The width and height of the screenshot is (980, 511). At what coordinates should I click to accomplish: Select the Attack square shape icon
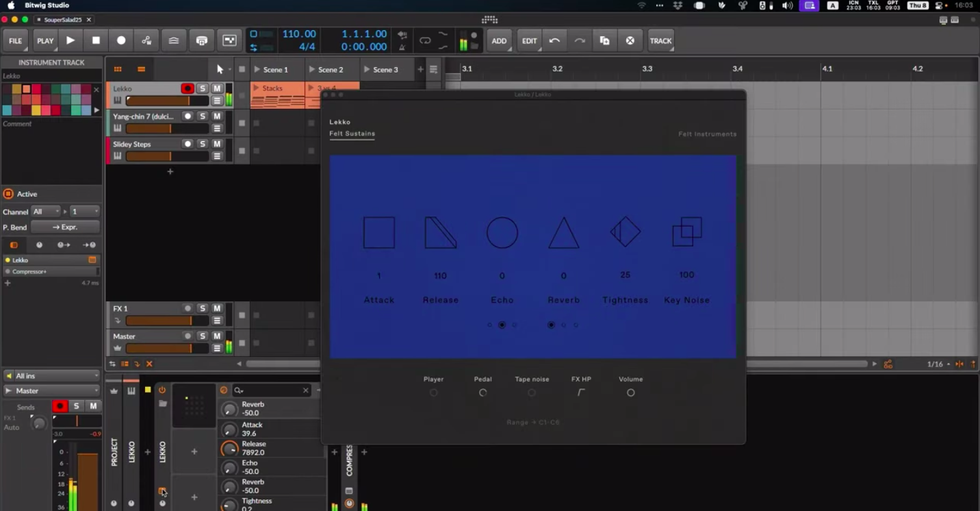[379, 233]
